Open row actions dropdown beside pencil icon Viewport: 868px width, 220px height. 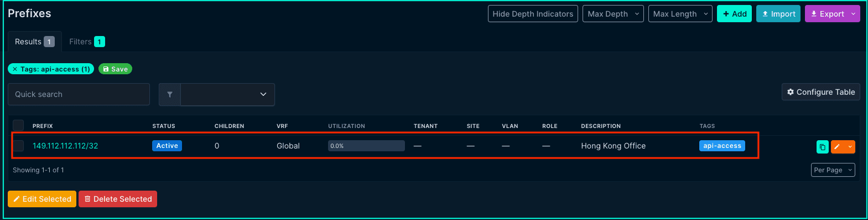pos(850,147)
